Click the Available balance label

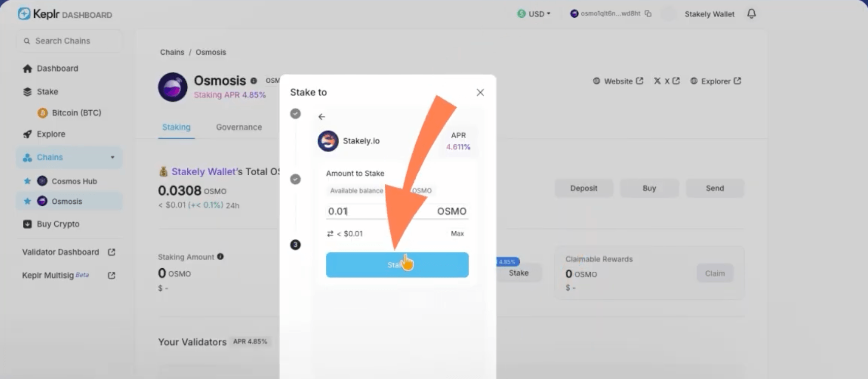356,191
